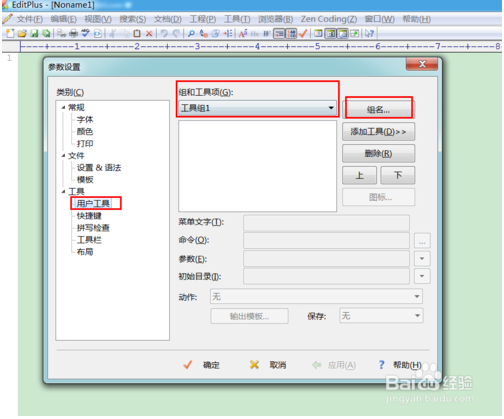Click the Paste clipboard icon
The image size is (504, 419).
[137, 33]
